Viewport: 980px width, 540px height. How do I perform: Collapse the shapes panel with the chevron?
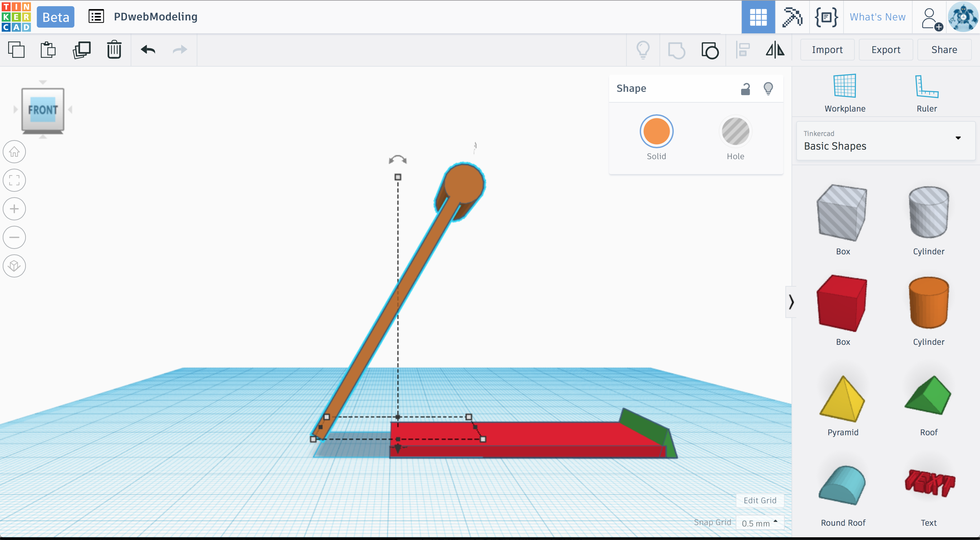click(x=791, y=302)
